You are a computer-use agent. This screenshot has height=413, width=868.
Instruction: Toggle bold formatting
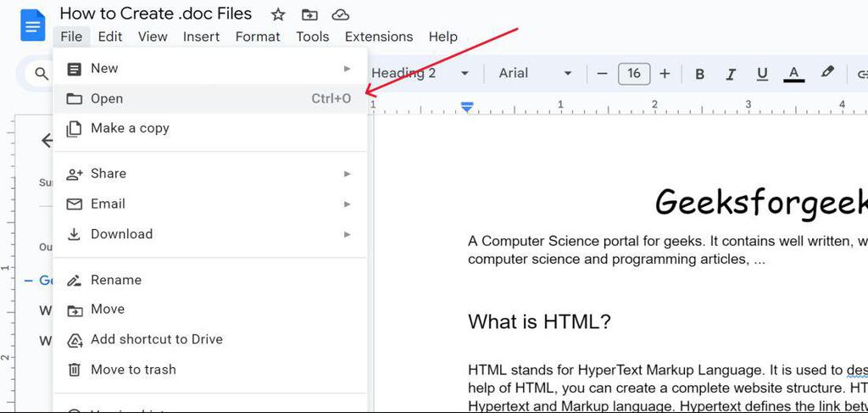click(699, 74)
